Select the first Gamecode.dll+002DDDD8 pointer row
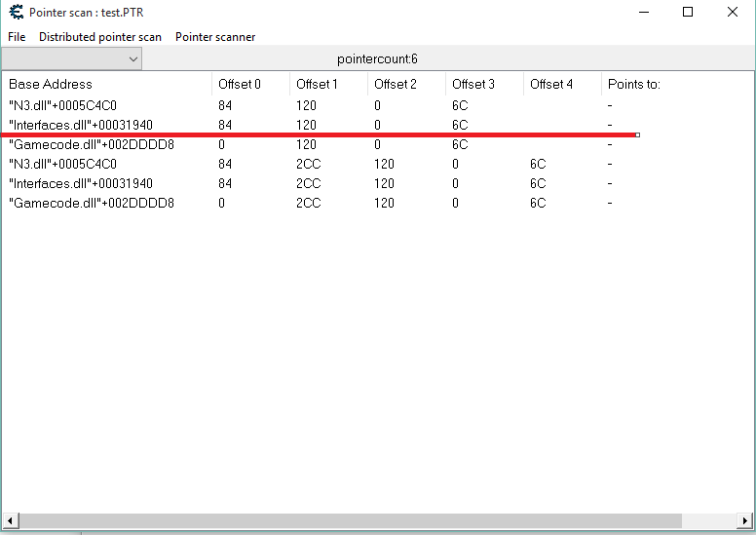Image resolution: width=756 pixels, height=535 pixels. click(91, 145)
